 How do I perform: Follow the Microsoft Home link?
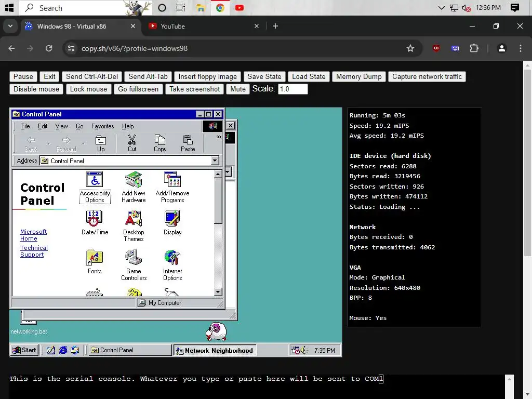pos(33,235)
